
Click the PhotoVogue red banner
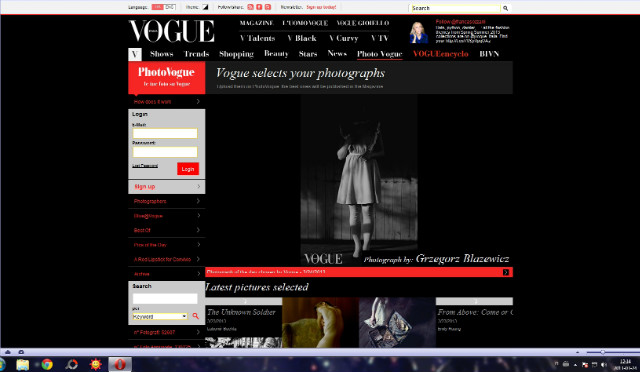(167, 78)
